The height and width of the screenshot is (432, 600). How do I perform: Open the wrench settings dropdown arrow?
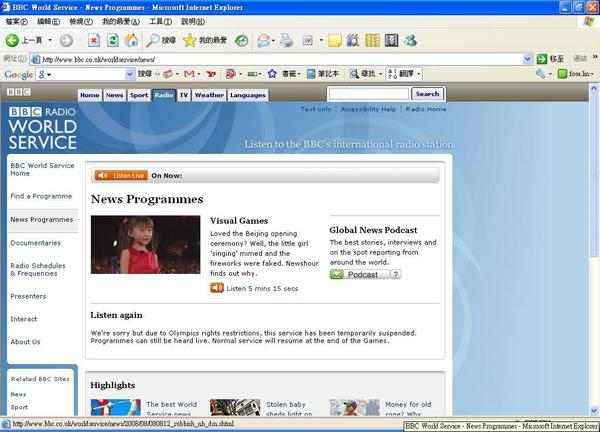(x=550, y=74)
